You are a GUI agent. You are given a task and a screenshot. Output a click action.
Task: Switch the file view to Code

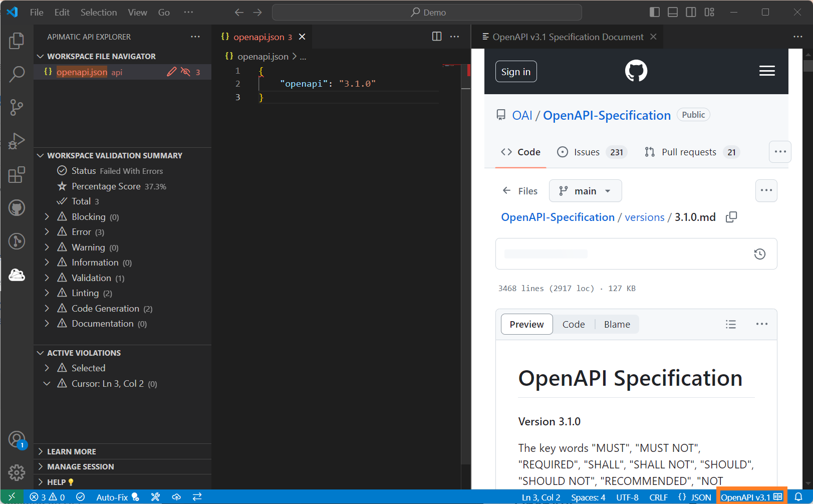pyautogui.click(x=574, y=324)
